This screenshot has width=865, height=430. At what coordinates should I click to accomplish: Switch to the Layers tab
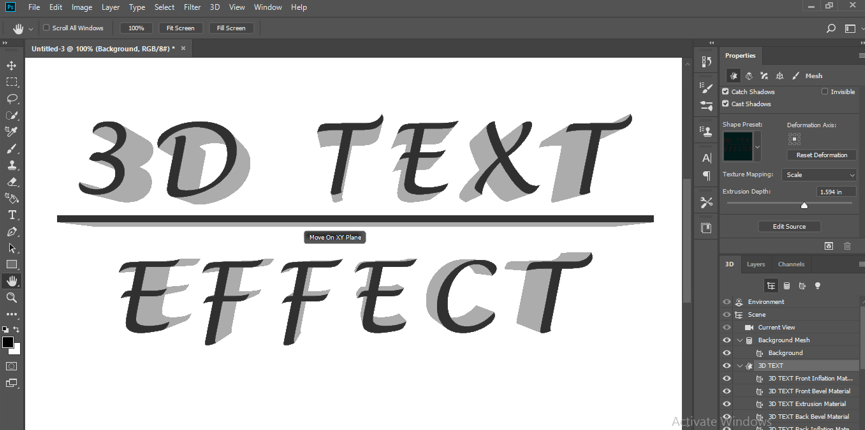[755, 264]
